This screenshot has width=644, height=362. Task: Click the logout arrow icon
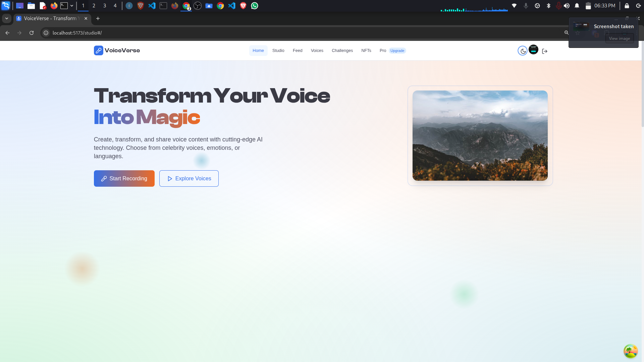pos(545,51)
